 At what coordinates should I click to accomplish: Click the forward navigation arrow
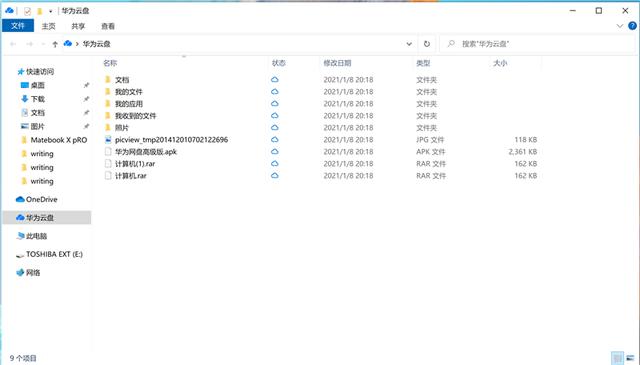29,44
